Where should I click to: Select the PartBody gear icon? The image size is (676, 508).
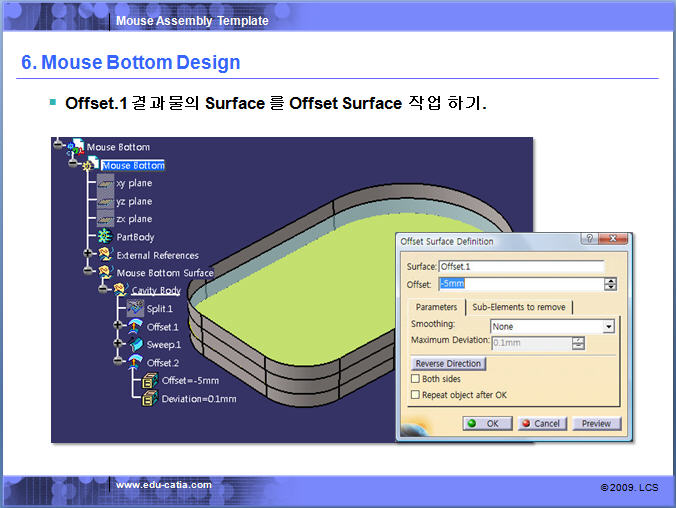[105, 237]
